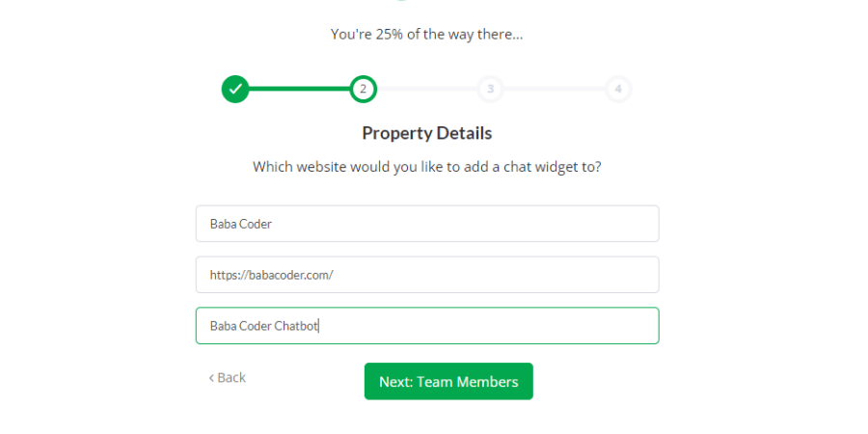
Task: Click the completed step one checkmark circle
Action: pos(235,89)
